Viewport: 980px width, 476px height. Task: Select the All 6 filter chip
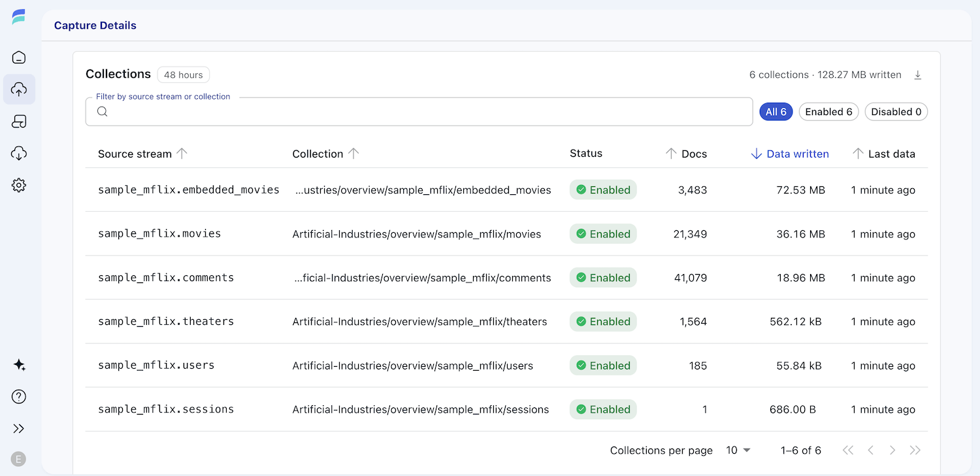coord(776,112)
